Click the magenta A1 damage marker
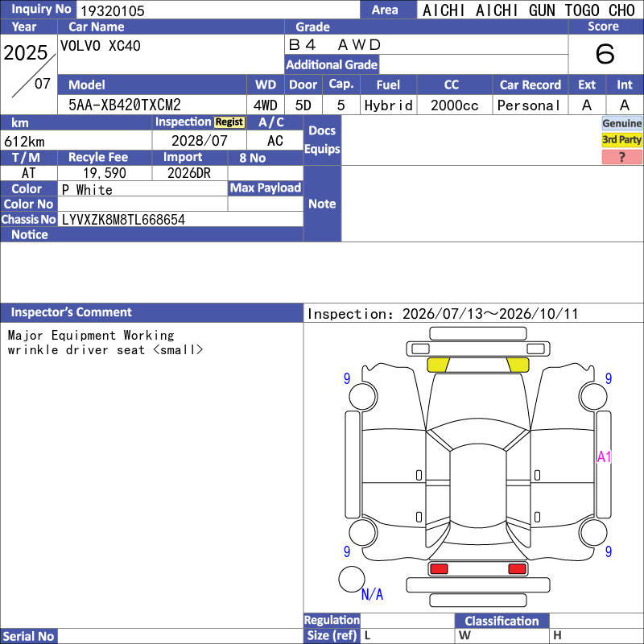This screenshot has width=644, height=644. (605, 456)
